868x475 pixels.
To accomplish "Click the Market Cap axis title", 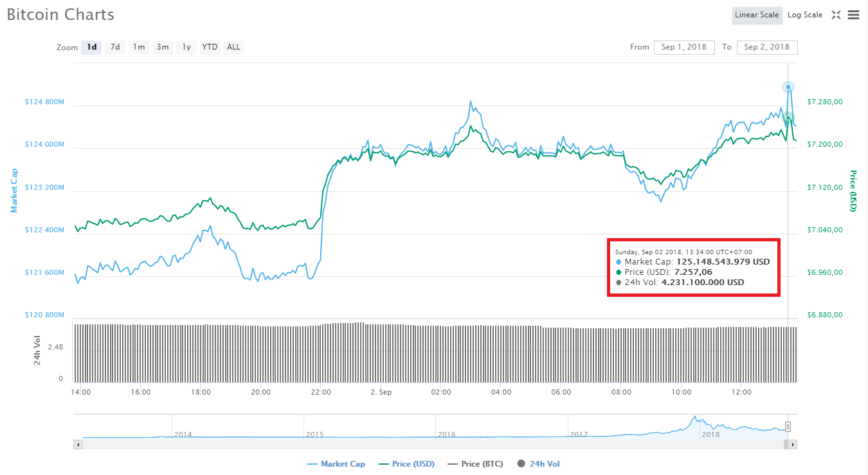I will [x=14, y=191].
